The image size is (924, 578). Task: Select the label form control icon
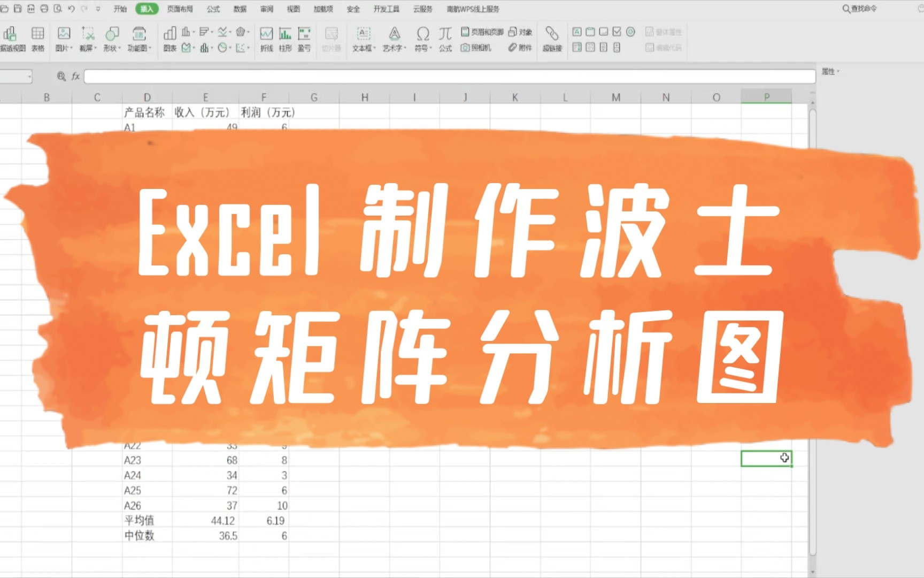pos(577,32)
